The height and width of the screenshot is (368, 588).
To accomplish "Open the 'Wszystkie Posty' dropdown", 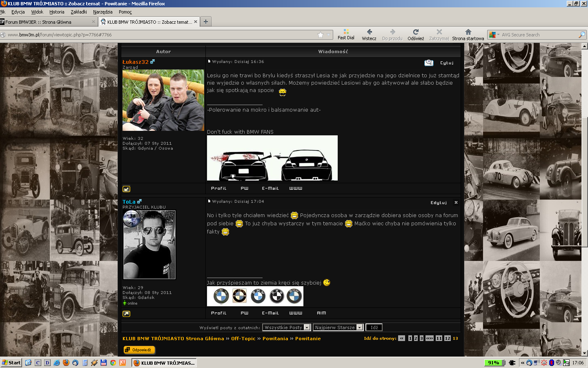I will click(x=287, y=328).
